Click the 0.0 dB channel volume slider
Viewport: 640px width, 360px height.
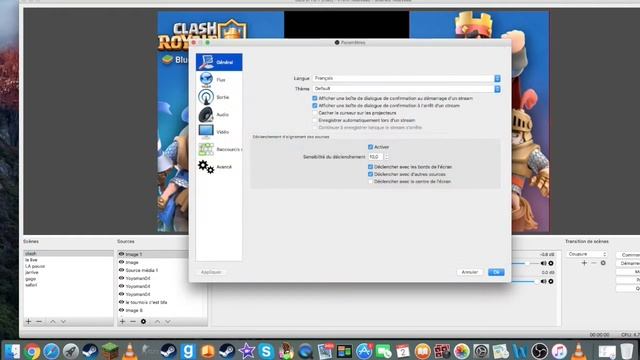pos(525,281)
